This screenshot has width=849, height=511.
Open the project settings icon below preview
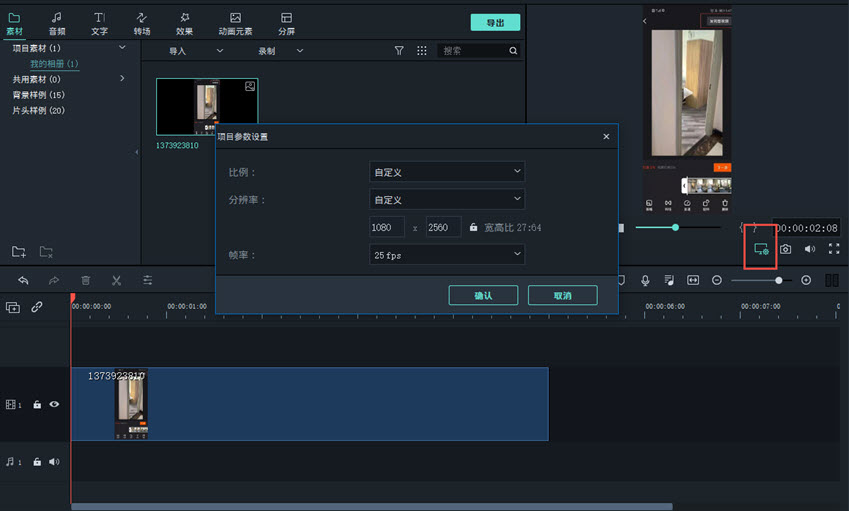pos(761,249)
